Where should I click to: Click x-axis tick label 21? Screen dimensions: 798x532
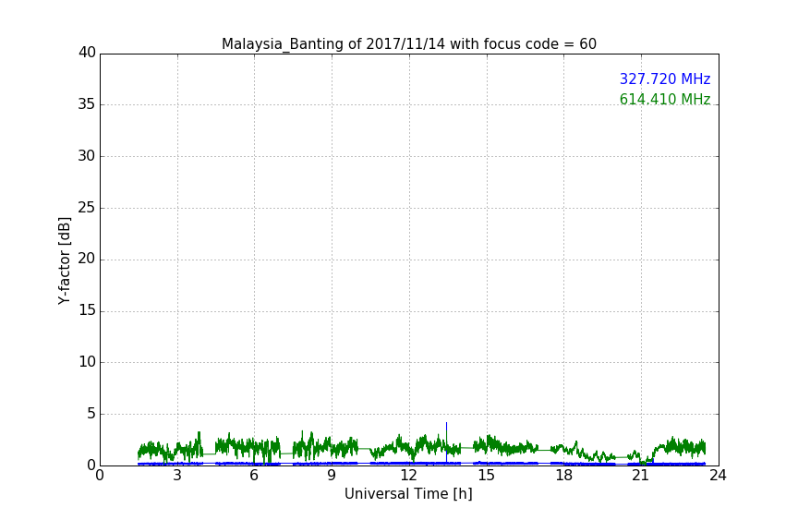coord(641,476)
